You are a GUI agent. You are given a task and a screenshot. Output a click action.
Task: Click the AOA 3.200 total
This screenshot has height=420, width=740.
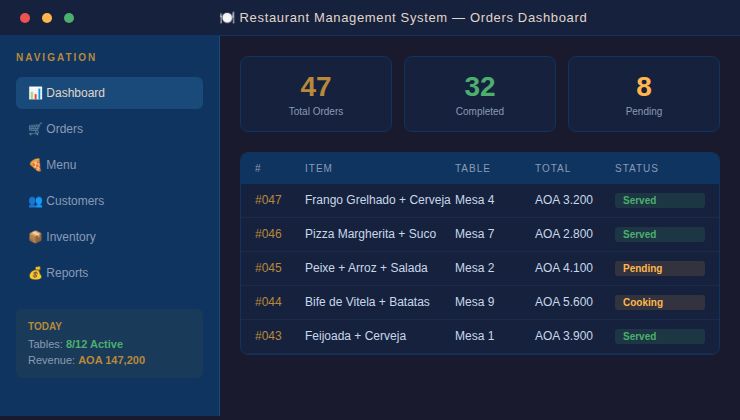point(563,200)
